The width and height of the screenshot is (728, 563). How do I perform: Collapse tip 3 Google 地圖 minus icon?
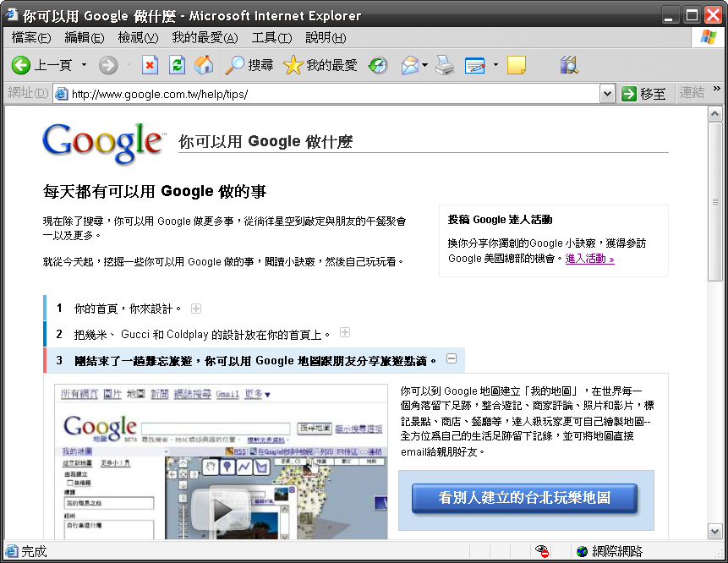(452, 358)
